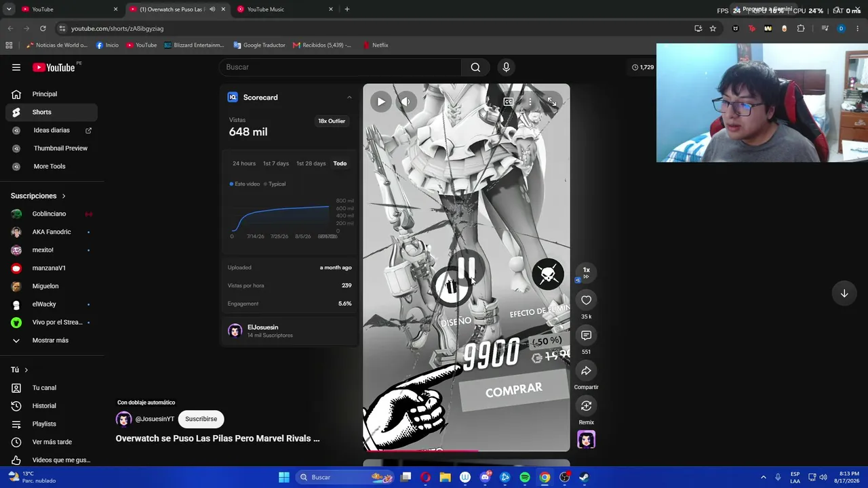Open the Chrome three-dot menu
868x488 pixels.
[858, 28]
